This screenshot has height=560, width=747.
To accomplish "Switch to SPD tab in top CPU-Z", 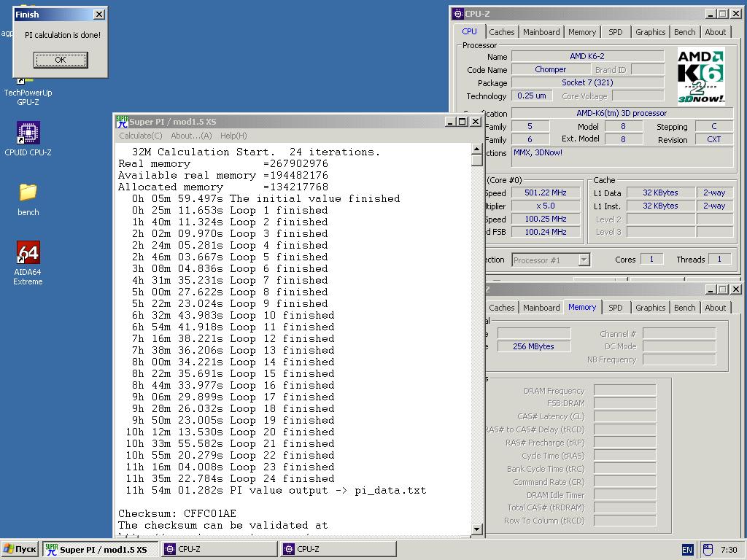I will coord(616,32).
